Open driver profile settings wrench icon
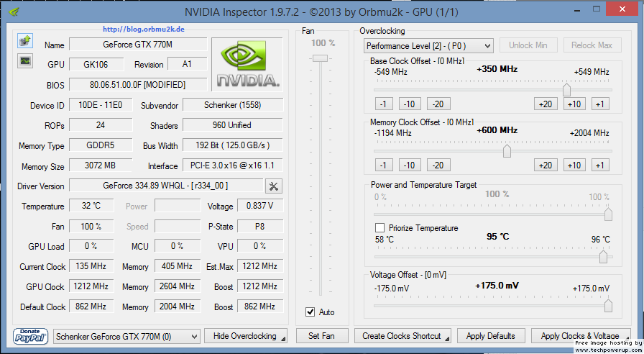The height and width of the screenshot is (354, 644). click(274, 186)
